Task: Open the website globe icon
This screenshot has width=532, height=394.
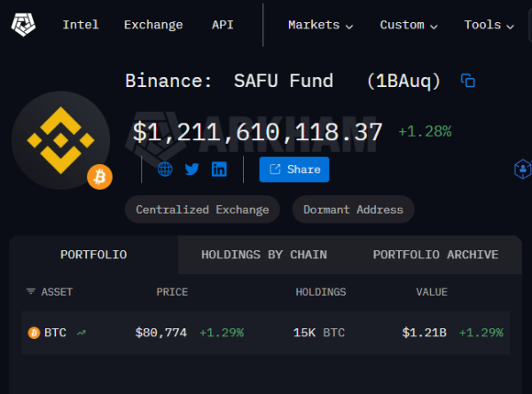Action: pos(165,169)
